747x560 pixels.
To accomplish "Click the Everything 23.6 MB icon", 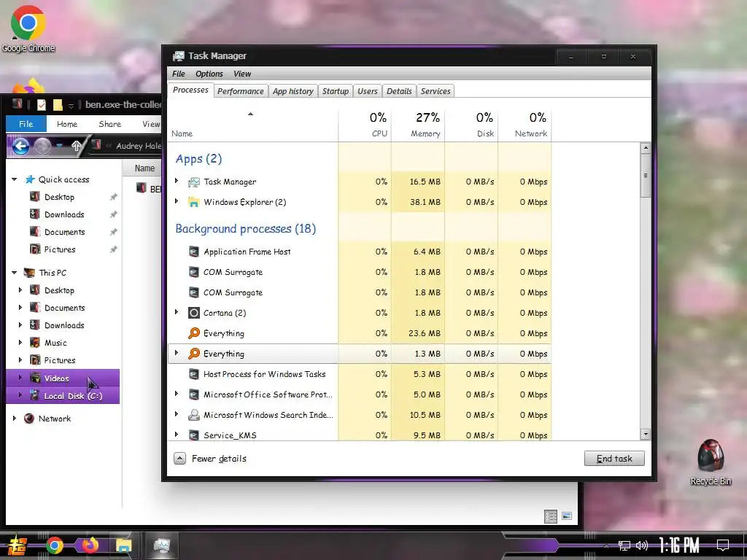I will pos(193,333).
